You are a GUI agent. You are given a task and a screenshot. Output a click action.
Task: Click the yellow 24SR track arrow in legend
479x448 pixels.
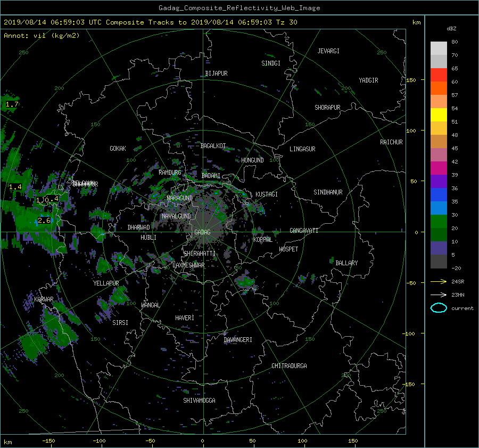point(439,282)
